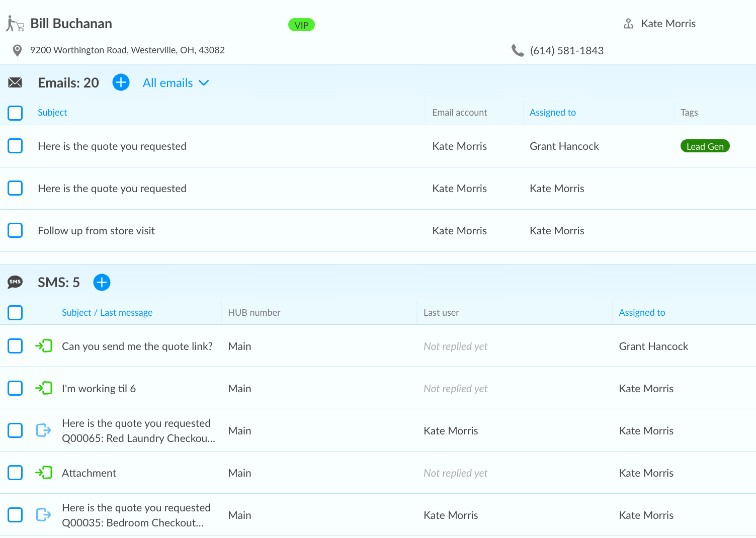Click the customer shopping cart icon

tap(15, 24)
